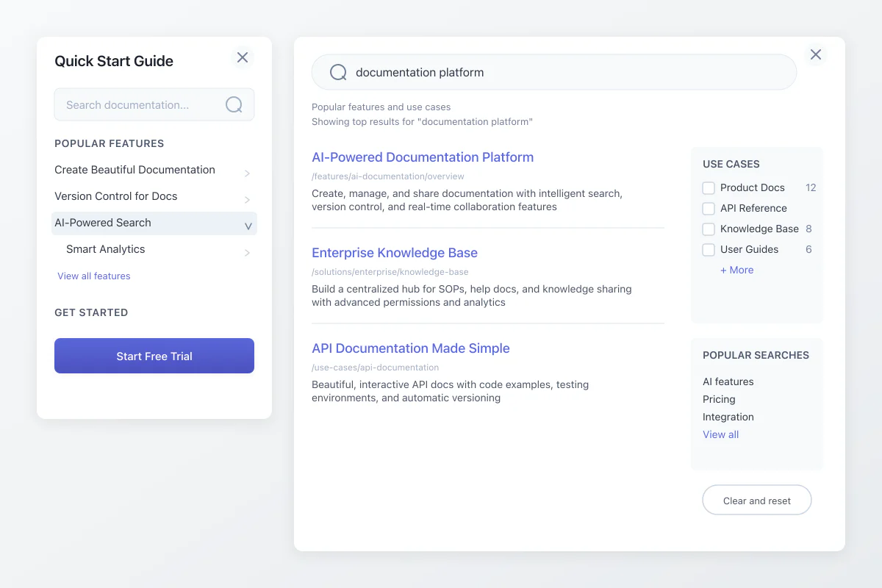This screenshot has width=882, height=588.
Task: Dismiss the search overlay with its X icon
Action: click(815, 54)
